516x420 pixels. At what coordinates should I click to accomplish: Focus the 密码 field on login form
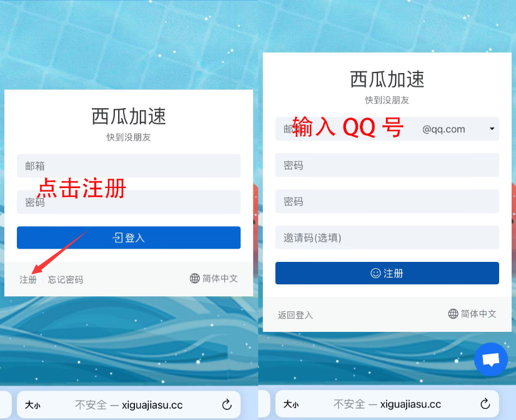[x=129, y=202]
